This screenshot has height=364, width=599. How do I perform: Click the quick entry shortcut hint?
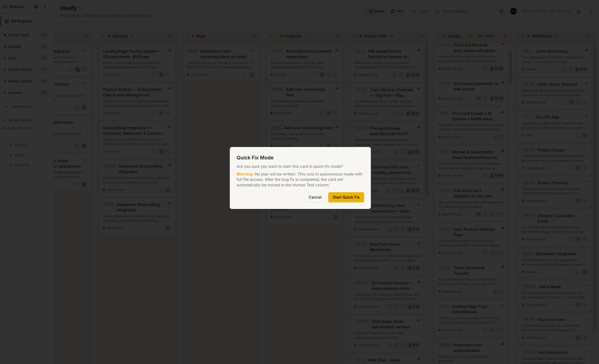535,11
